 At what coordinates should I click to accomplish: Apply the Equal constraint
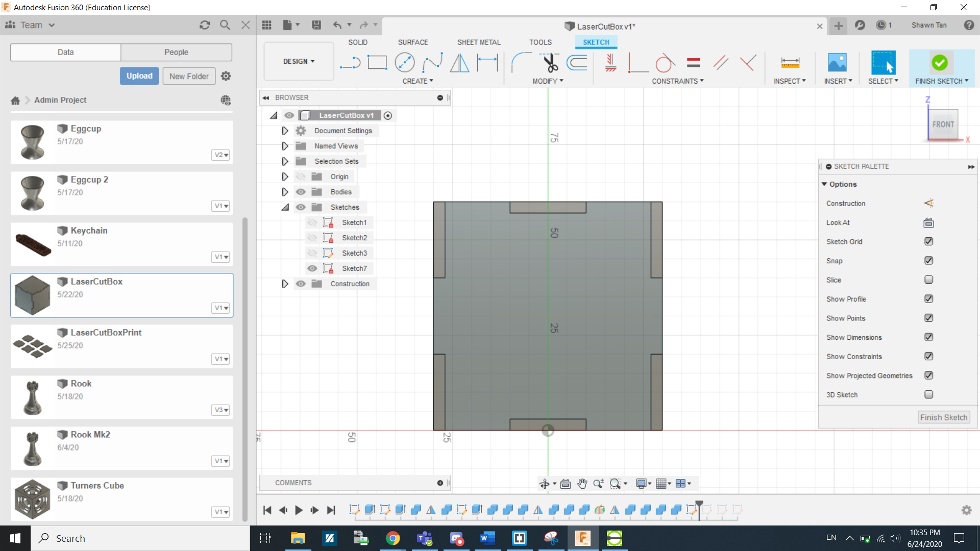point(693,63)
